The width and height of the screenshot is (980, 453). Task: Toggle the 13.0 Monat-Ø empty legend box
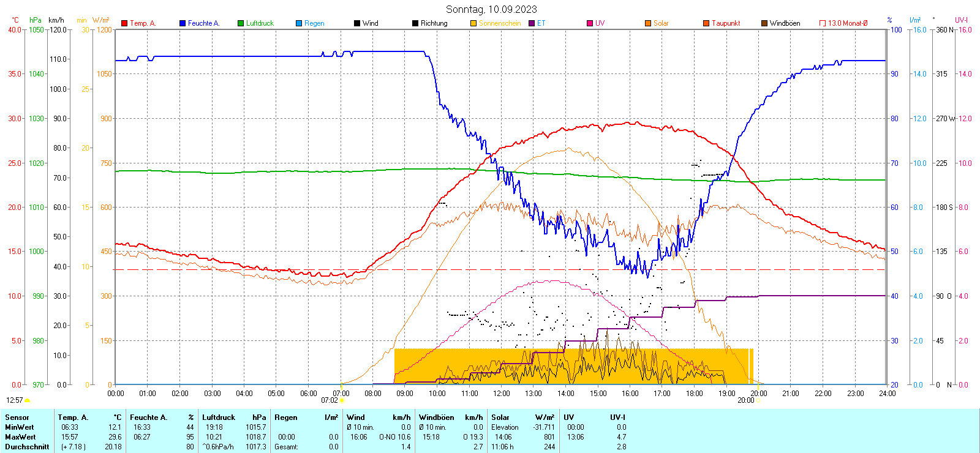point(823,23)
